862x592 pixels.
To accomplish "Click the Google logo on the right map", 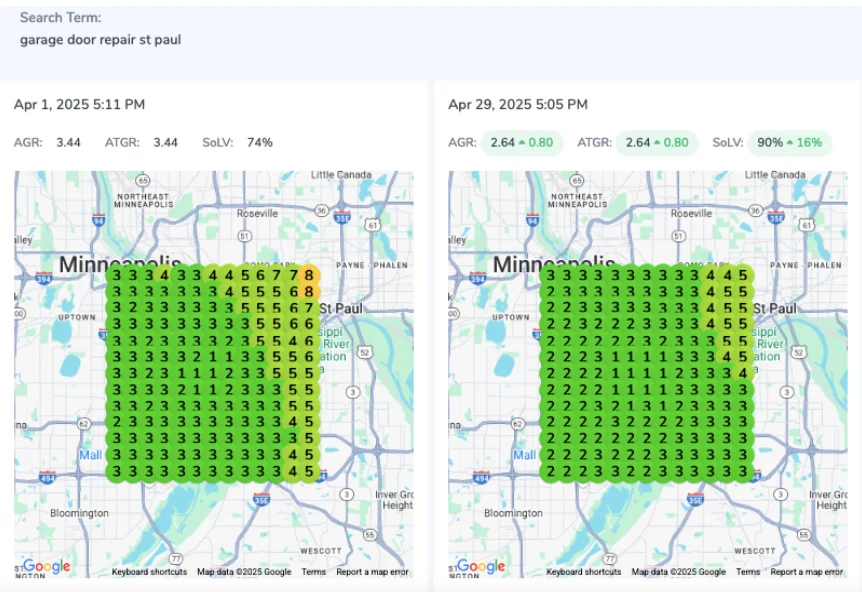I will (x=481, y=566).
